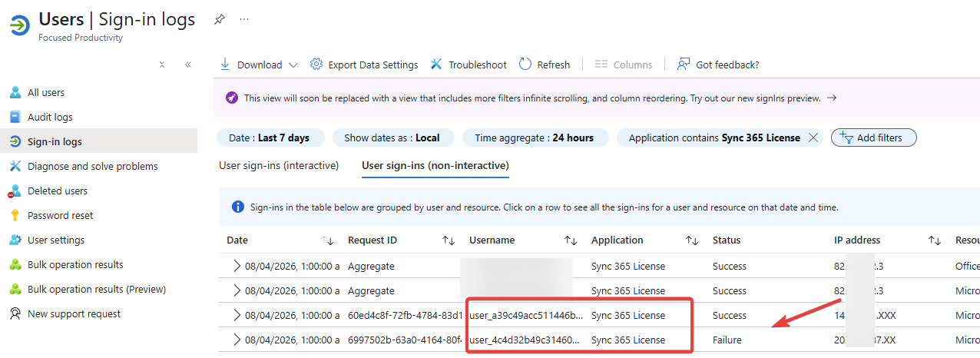Toggle Show dates as Local filter
The width and height of the screenshot is (980, 358).
[x=393, y=138]
